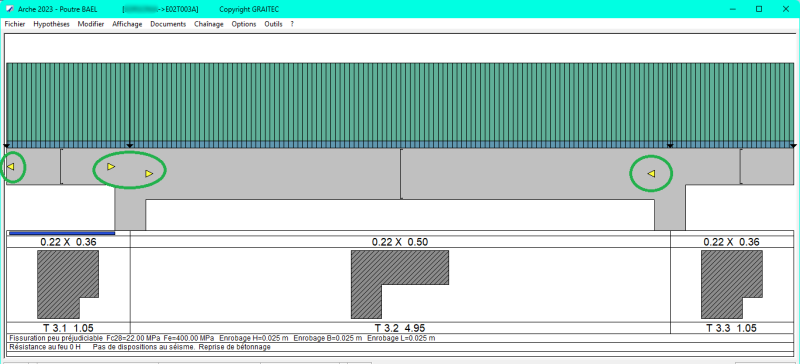Open the Chaînage menu
The width and height of the screenshot is (800, 364).
tap(209, 24)
